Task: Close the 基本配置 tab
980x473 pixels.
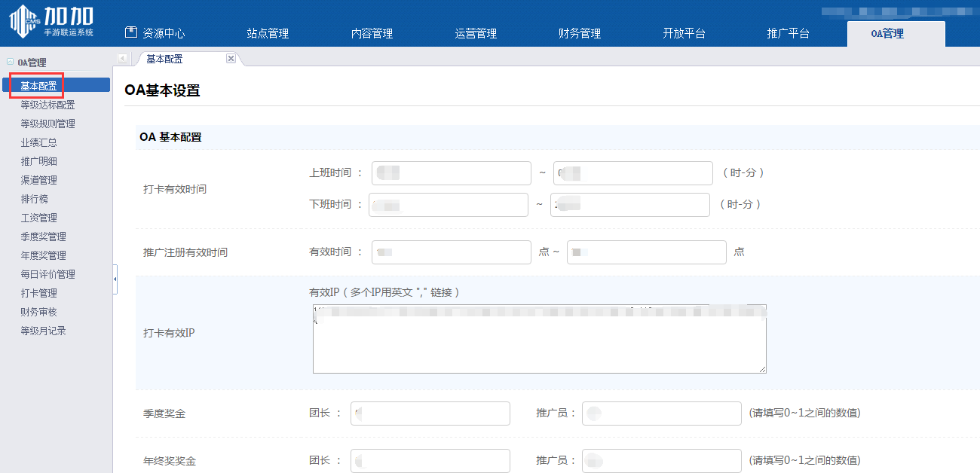Action: point(231,59)
